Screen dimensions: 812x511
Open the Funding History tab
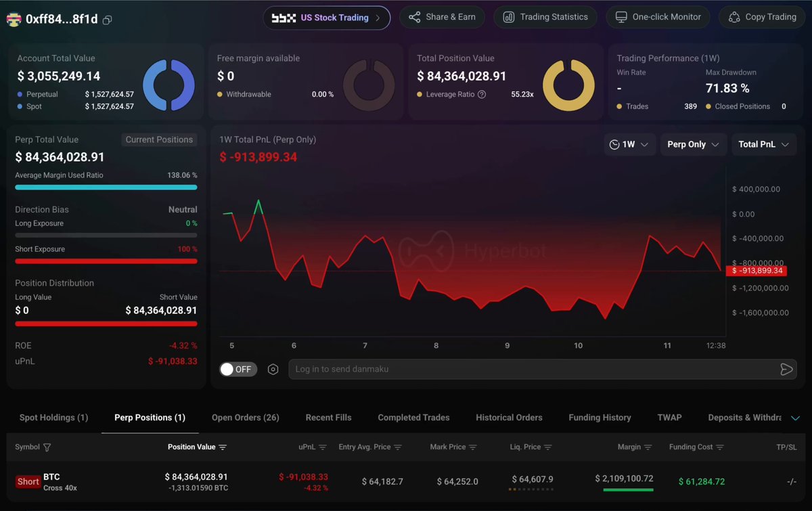click(x=600, y=418)
